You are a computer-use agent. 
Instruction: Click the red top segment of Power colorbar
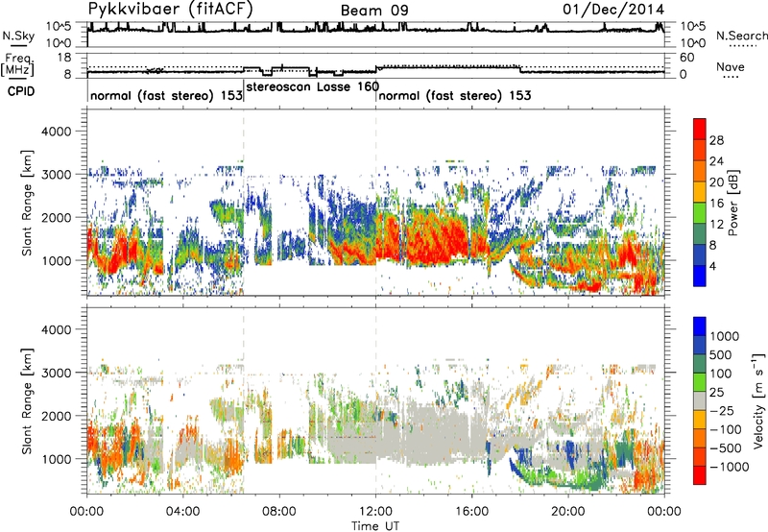(x=700, y=130)
